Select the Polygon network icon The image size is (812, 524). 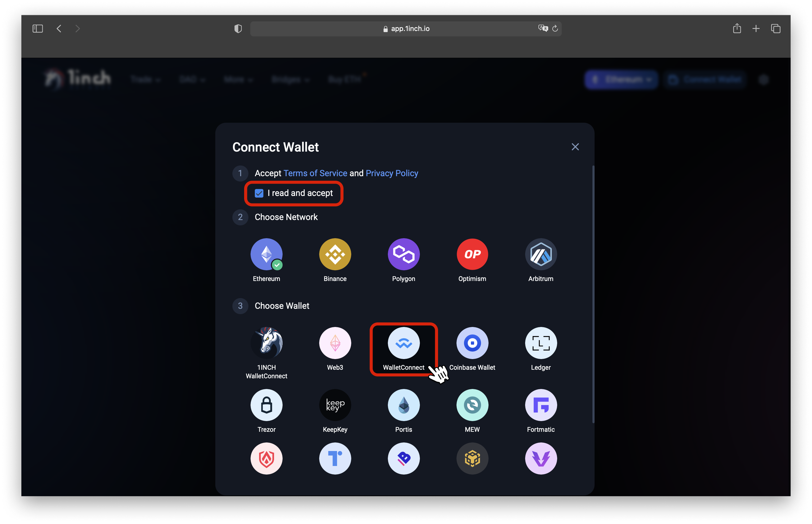coord(403,254)
